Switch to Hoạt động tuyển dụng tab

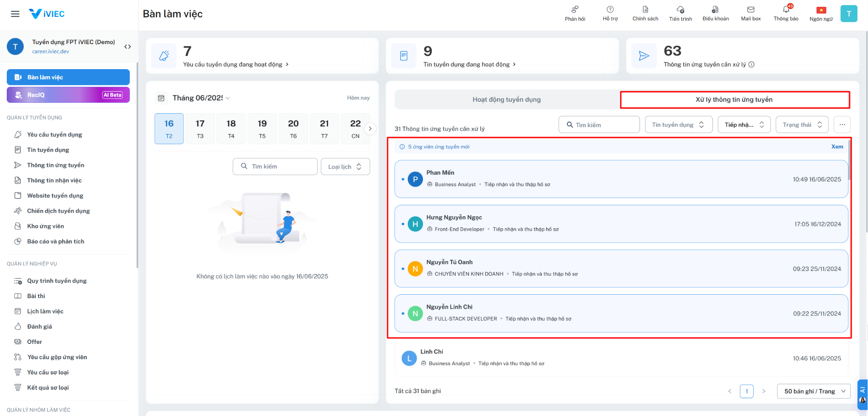507,100
